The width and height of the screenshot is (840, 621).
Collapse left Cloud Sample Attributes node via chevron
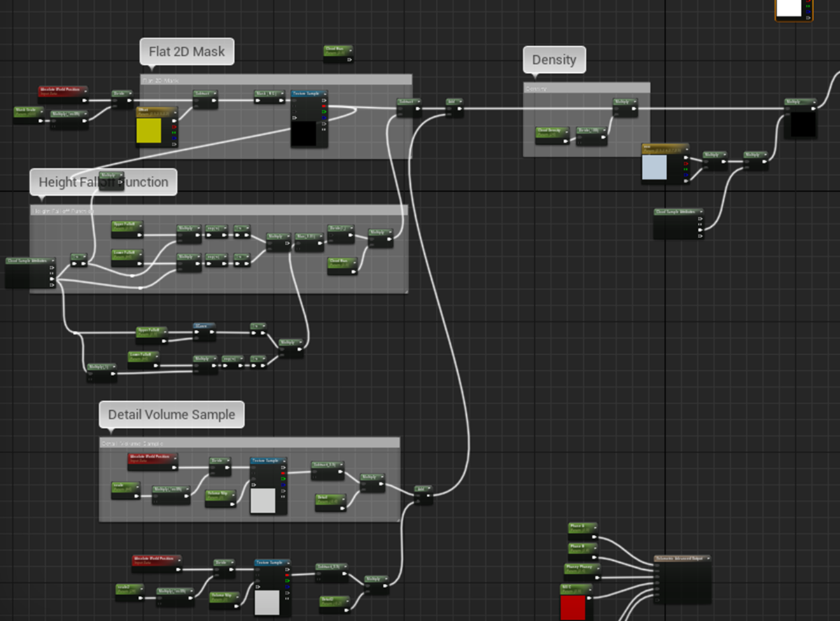click(x=52, y=260)
